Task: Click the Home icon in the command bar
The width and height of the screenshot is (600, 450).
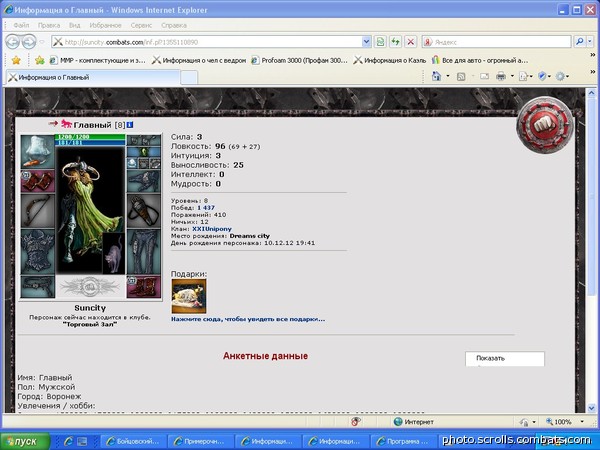Action: pos(437,77)
